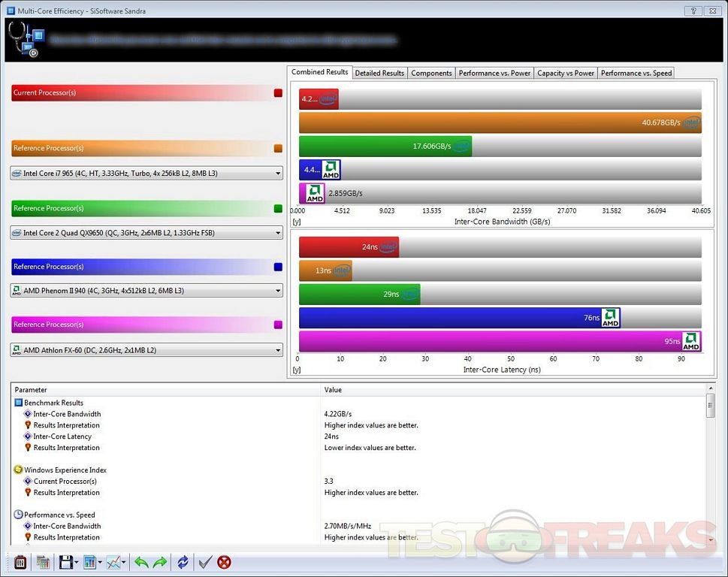728x577 pixels.
Task: Toggle the red Current Processor checkbox
Action: coord(278,93)
